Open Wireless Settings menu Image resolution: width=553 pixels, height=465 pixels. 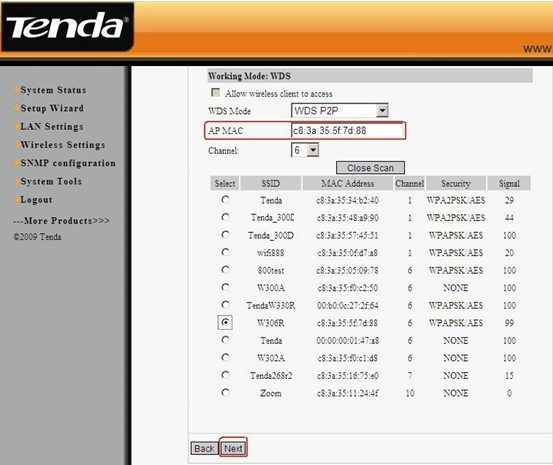coord(62,145)
